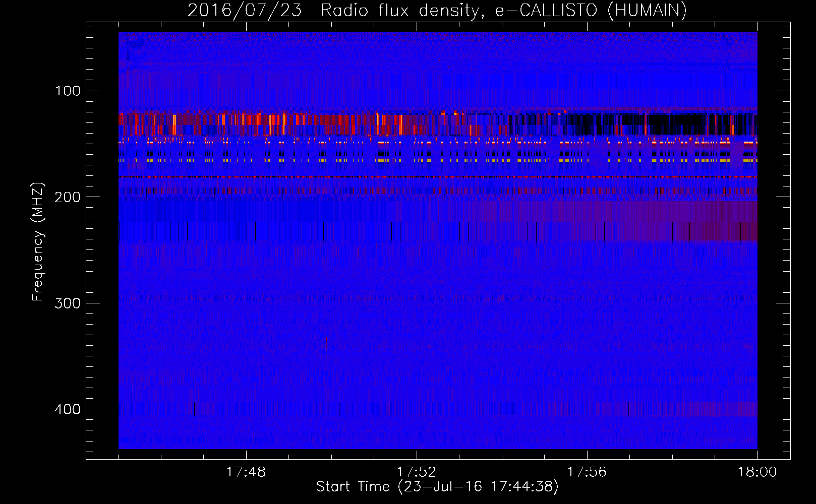816x504 pixels.
Task: Click the plot title mentioning e-CALLISTO (HUMAIN)
Action: (437, 10)
